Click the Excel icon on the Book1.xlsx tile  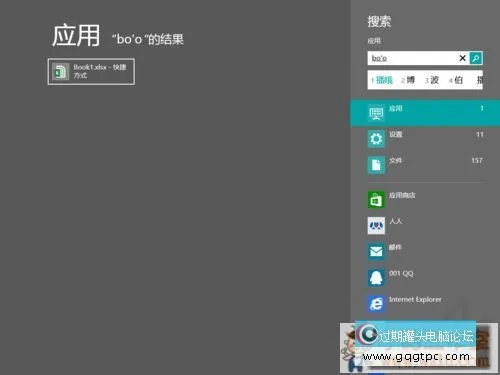(x=60, y=71)
